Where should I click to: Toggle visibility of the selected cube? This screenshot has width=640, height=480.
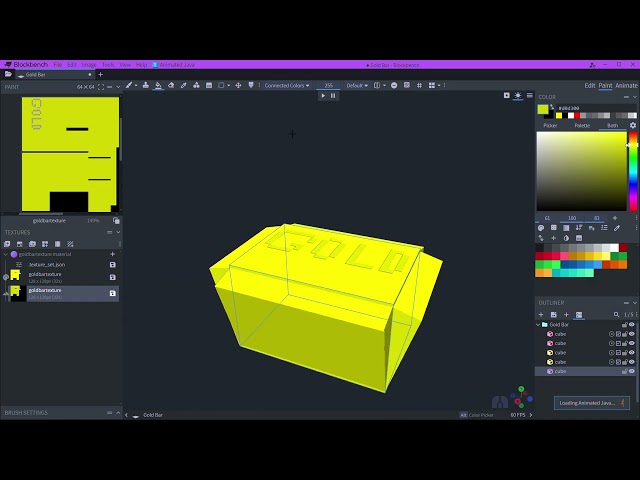coord(632,371)
